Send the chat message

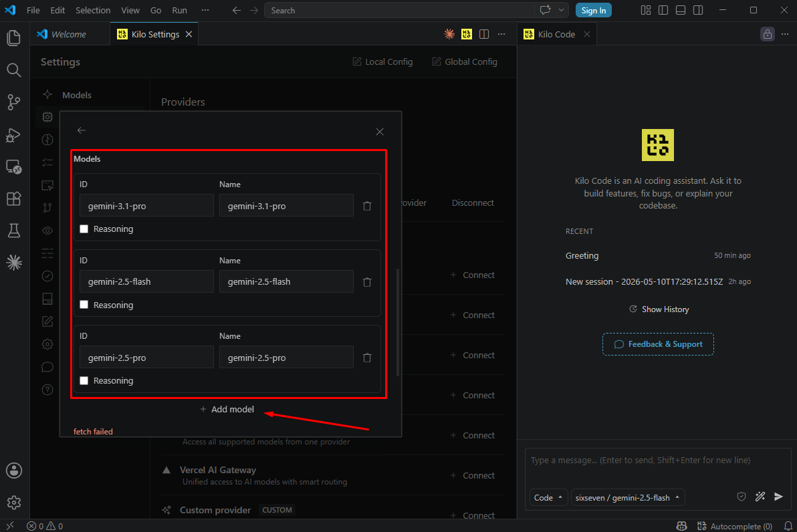(x=778, y=497)
